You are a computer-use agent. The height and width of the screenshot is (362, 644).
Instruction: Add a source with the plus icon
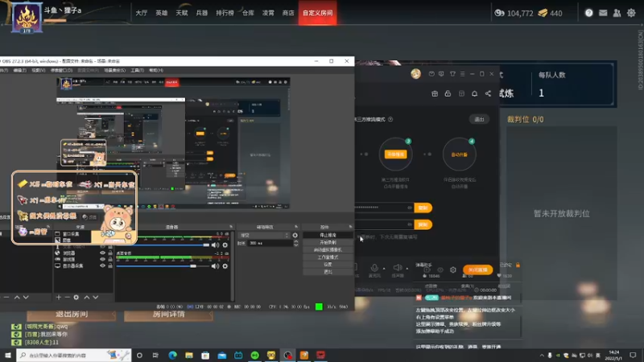58,297
